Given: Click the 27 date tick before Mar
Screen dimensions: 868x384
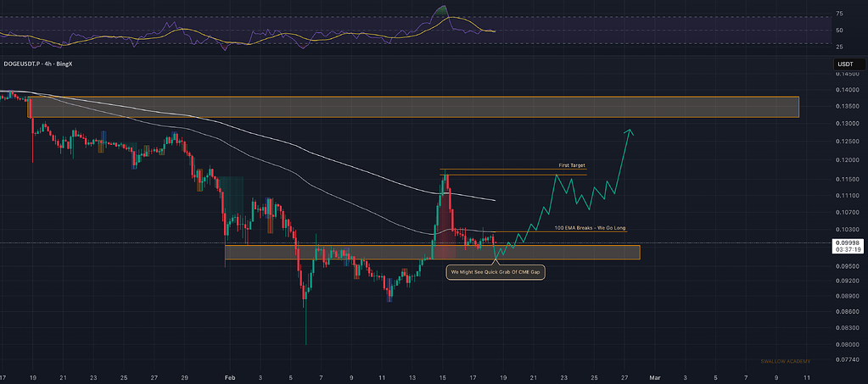Looking at the screenshot, I should coord(624,376).
